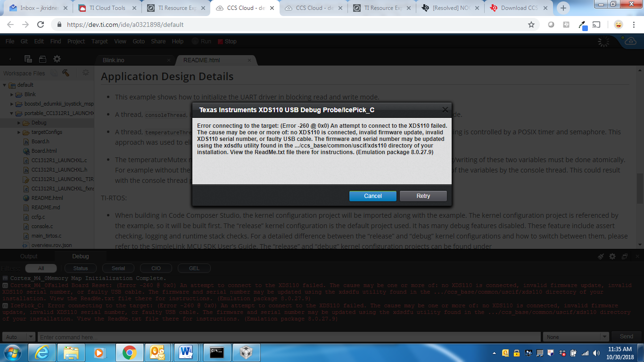
Task: Open the Project menu
Action: coord(76,41)
